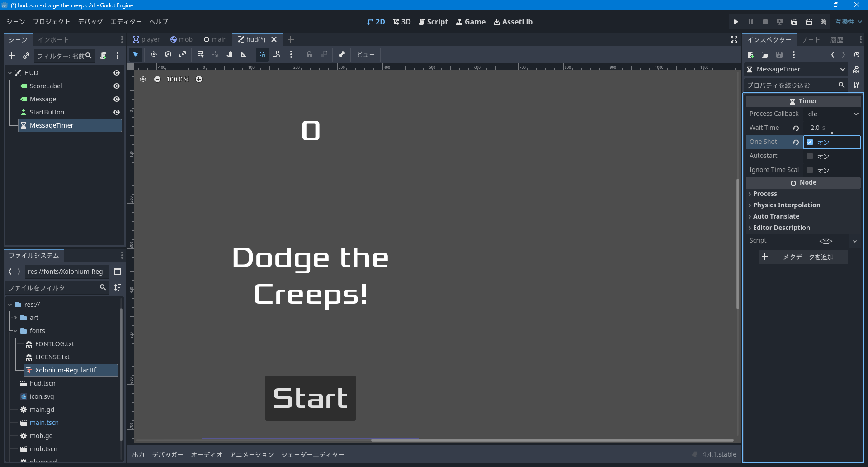This screenshot has height=467, width=868.
Task: Toggle visibility of HUD node
Action: point(117,73)
